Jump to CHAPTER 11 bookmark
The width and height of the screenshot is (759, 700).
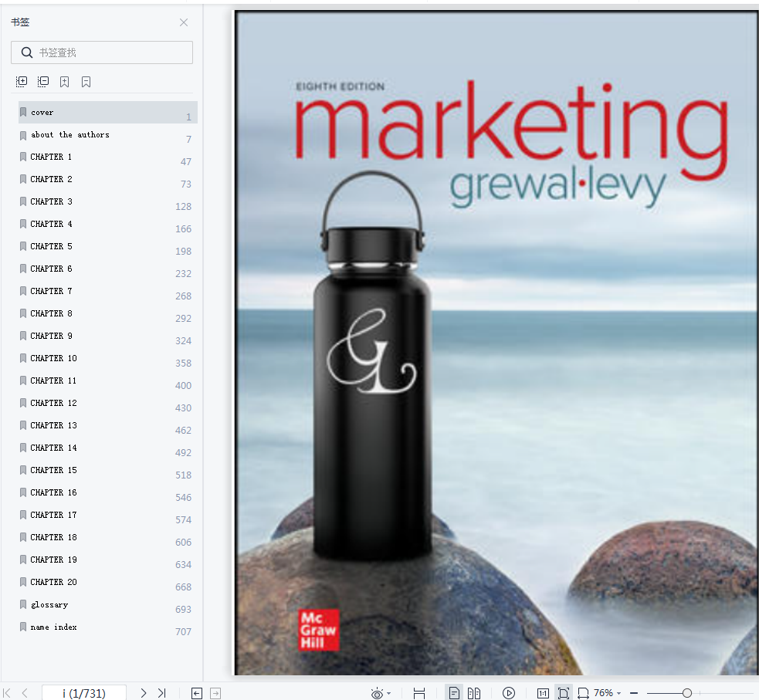[x=108, y=380]
